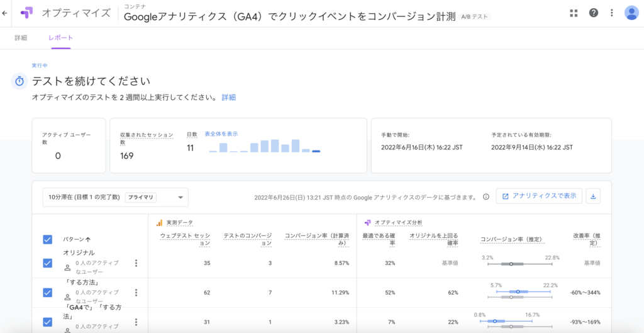This screenshot has height=333, width=644.
Task: Click the コンバージョン率（推定）column header
Action: [x=511, y=239]
